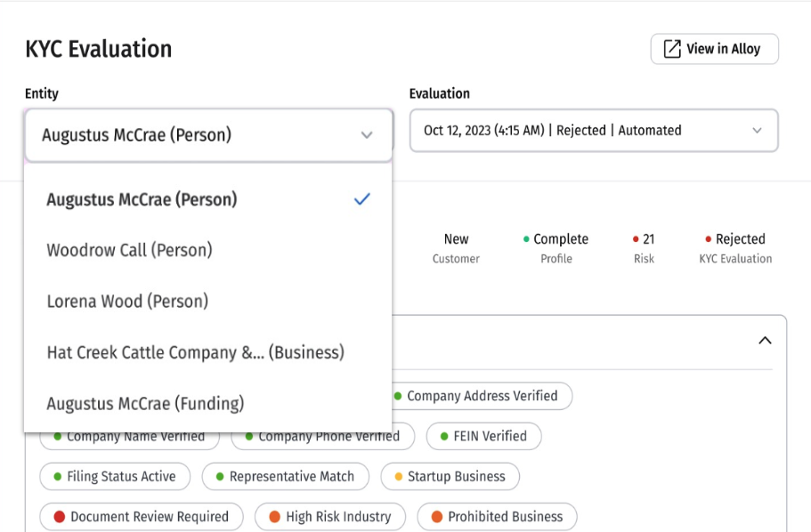Pick Augustus McCrae (Funding) entity

click(x=145, y=403)
